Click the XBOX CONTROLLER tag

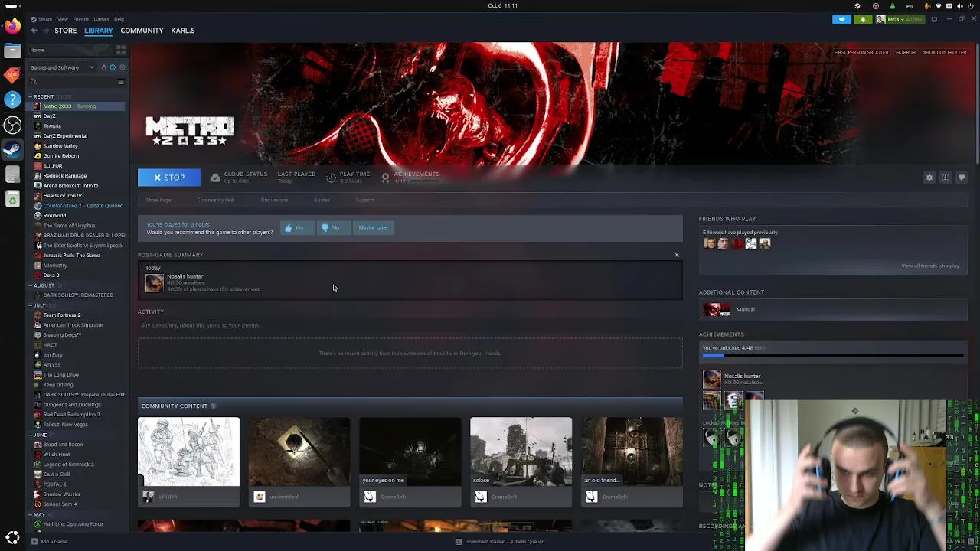(x=945, y=53)
